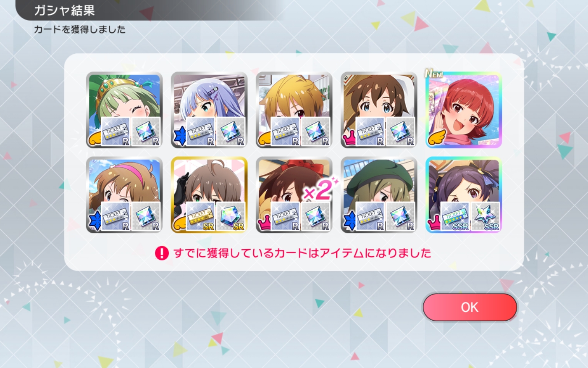
Task: Click the SSR ticket icon
Action: [455, 216]
